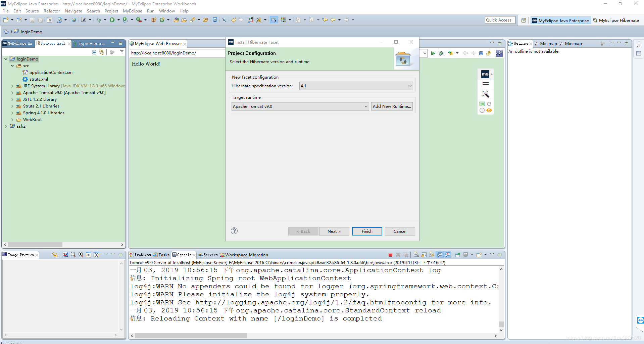Click Collapse All in Package Explorer toolbar

tap(94, 52)
